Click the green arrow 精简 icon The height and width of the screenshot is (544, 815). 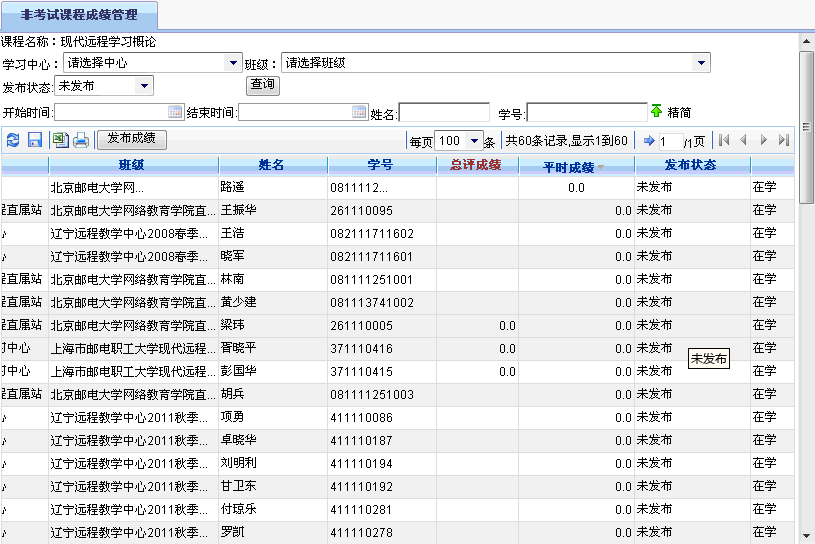656,111
